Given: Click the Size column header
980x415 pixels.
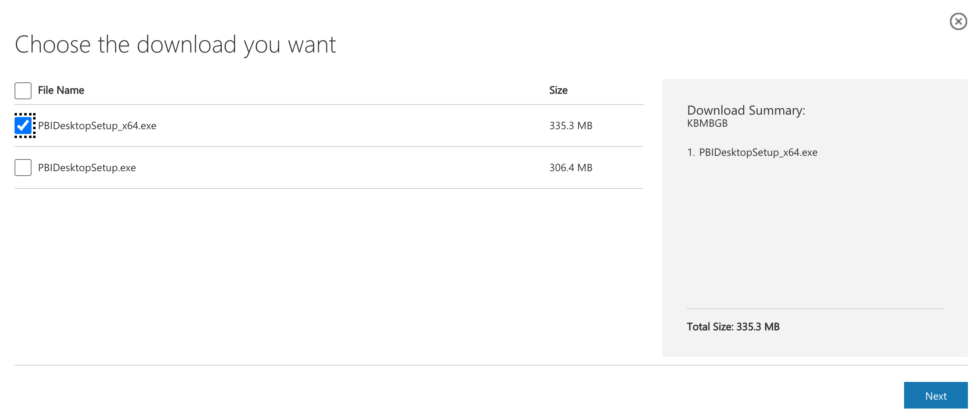Looking at the screenshot, I should (558, 90).
